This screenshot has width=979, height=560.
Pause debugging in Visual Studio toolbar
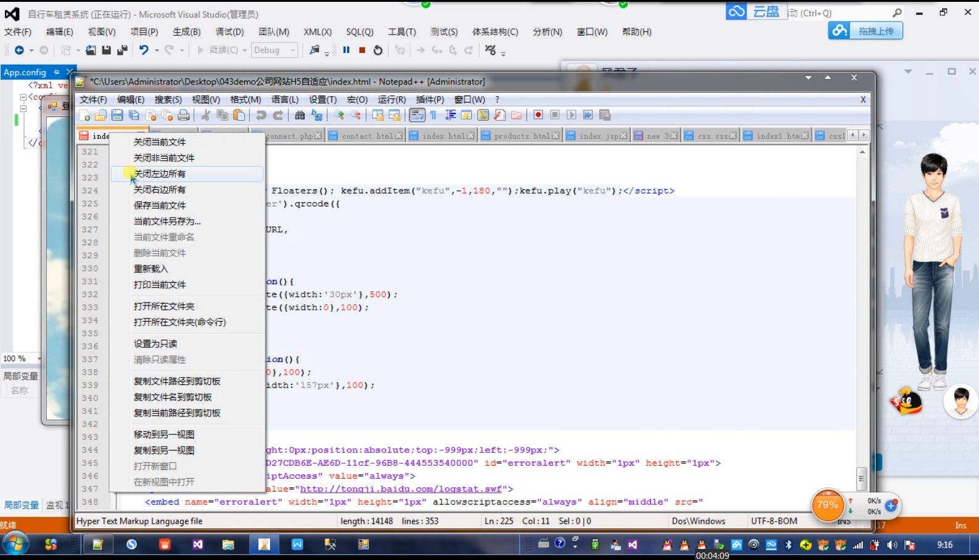click(x=346, y=50)
